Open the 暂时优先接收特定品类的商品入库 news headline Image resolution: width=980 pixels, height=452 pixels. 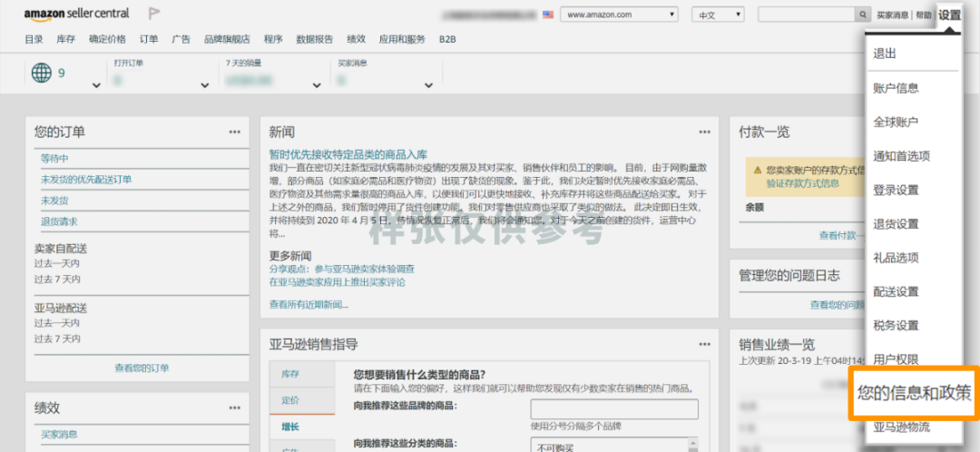[x=348, y=154]
